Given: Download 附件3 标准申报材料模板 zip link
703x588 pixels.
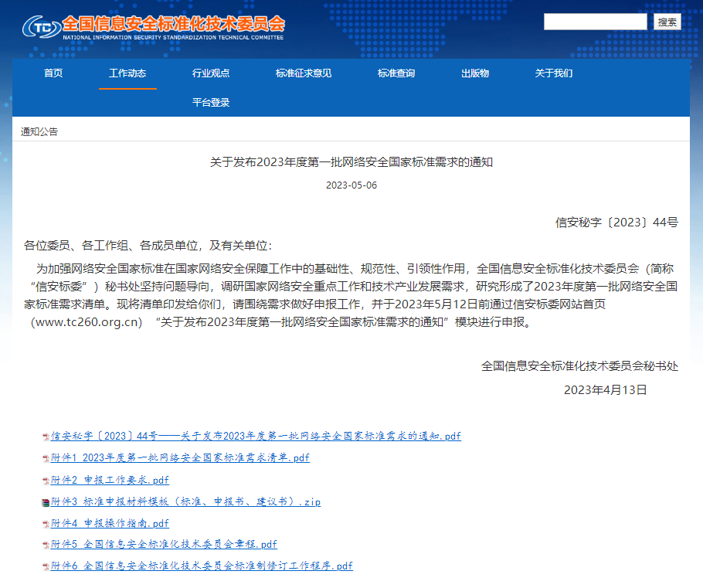Looking at the screenshot, I should 185,501.
